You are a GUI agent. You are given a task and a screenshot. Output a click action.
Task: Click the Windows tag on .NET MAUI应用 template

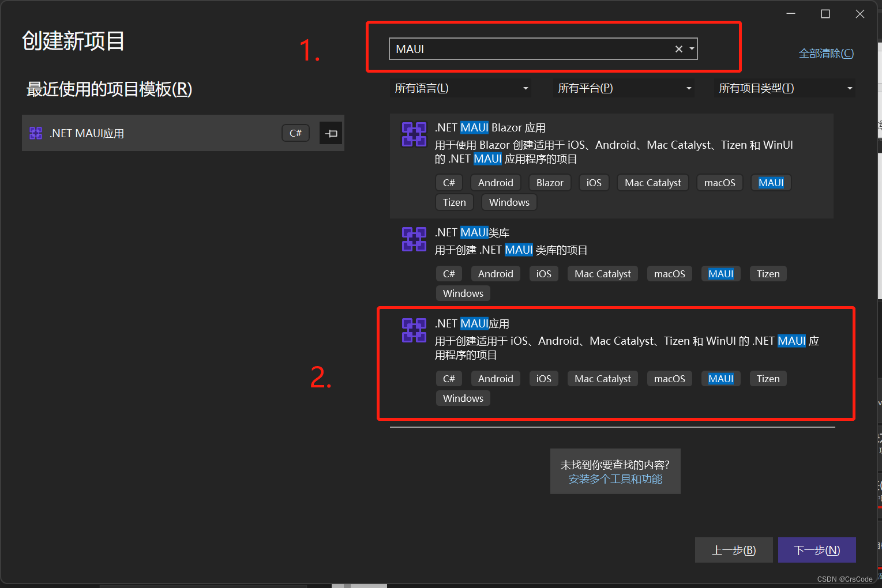pyautogui.click(x=463, y=398)
